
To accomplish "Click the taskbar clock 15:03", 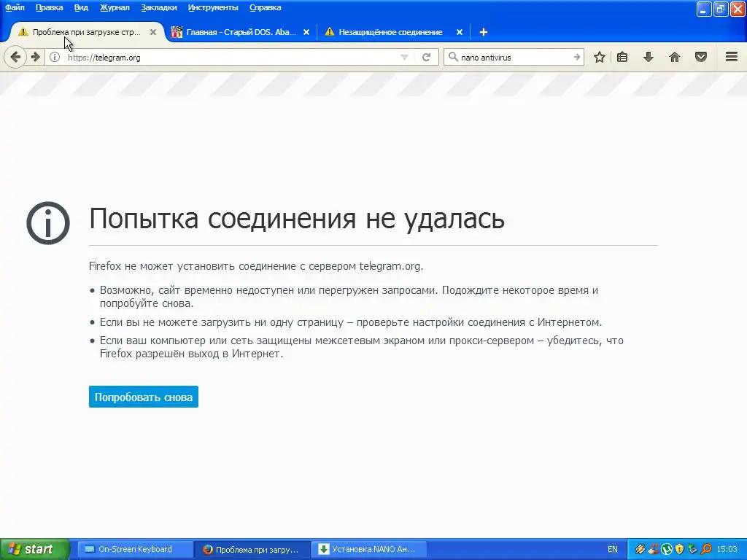I will click(x=727, y=549).
